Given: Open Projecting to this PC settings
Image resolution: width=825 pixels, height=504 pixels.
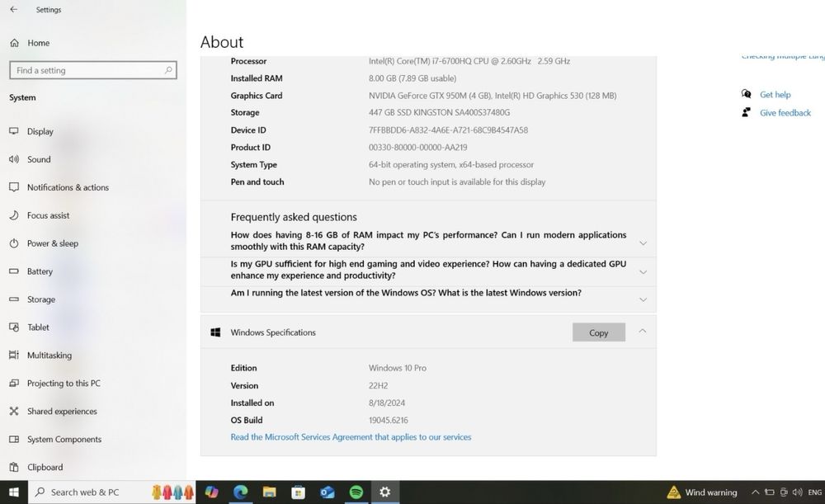Looking at the screenshot, I should point(64,383).
